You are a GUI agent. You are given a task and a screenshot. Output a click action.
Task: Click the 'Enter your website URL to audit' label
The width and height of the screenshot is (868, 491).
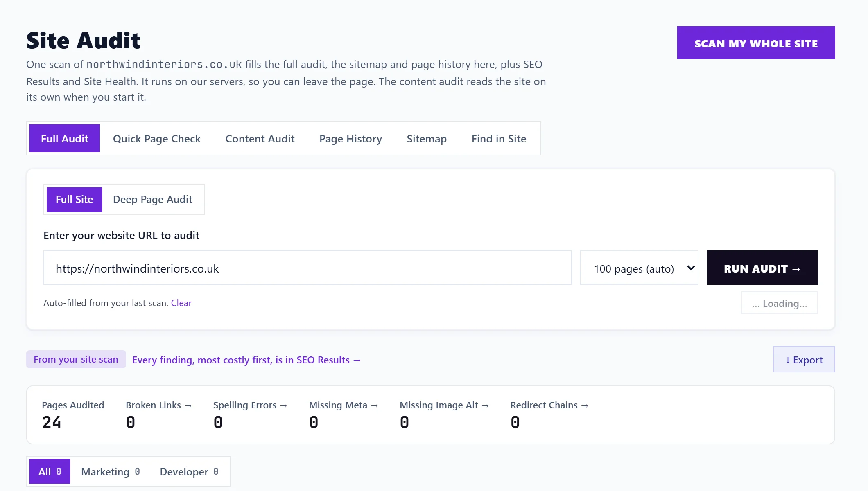[121, 235]
